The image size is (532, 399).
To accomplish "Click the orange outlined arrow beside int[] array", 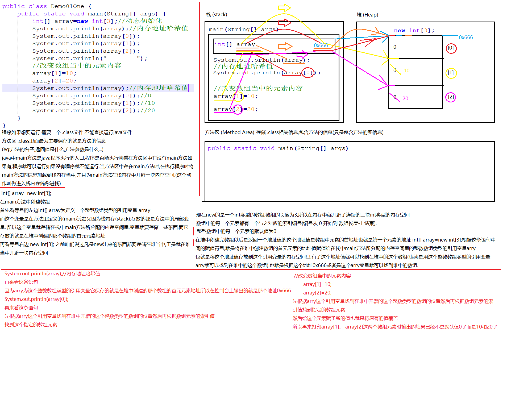I will (285, 47).
